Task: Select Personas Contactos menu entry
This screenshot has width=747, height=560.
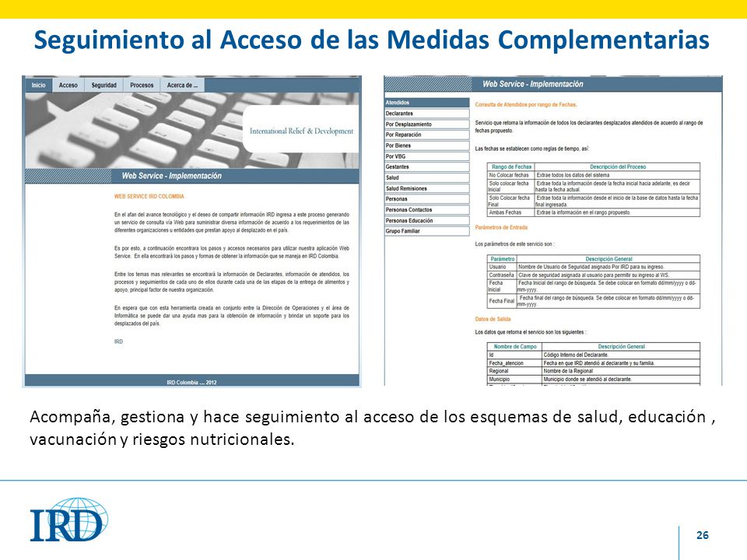Action: coord(427,209)
